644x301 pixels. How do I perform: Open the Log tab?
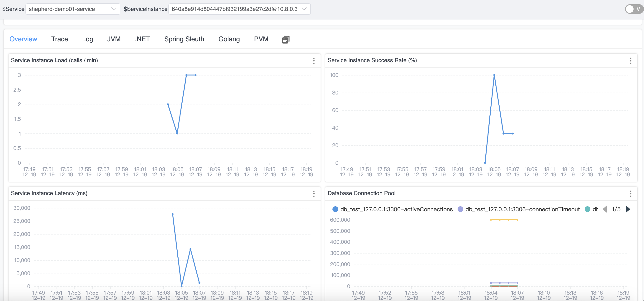[87, 39]
